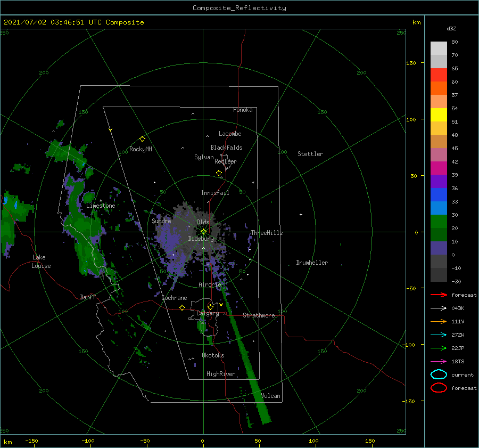Click the Drumheller town label
479x448 pixels.
click(x=312, y=263)
